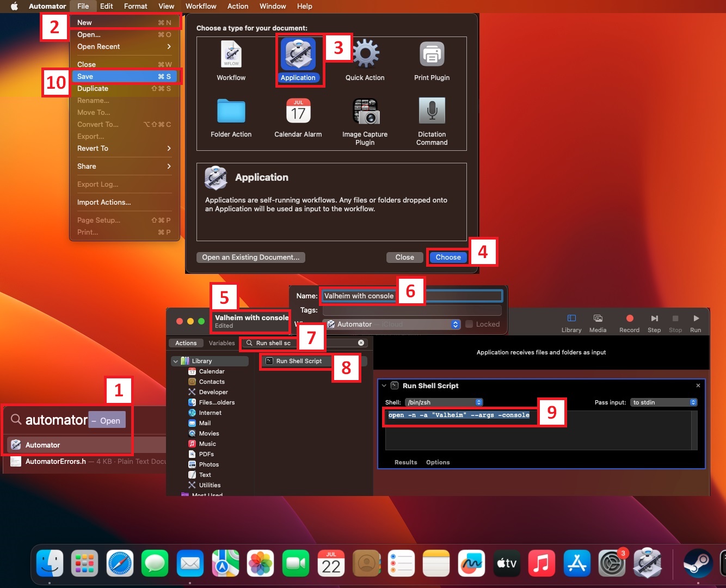Click New in the File menu
Screen dimensions: 726x588
(x=124, y=23)
